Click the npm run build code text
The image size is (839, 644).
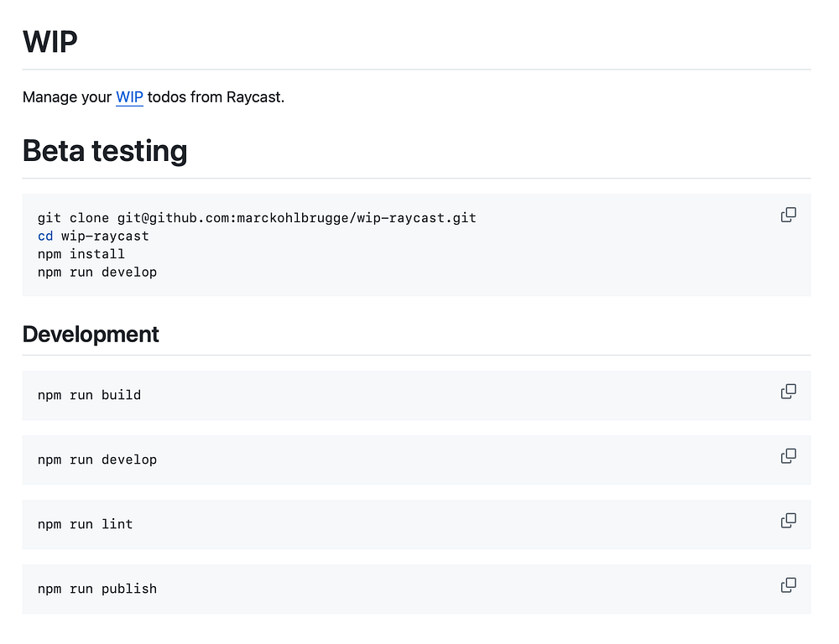89,395
